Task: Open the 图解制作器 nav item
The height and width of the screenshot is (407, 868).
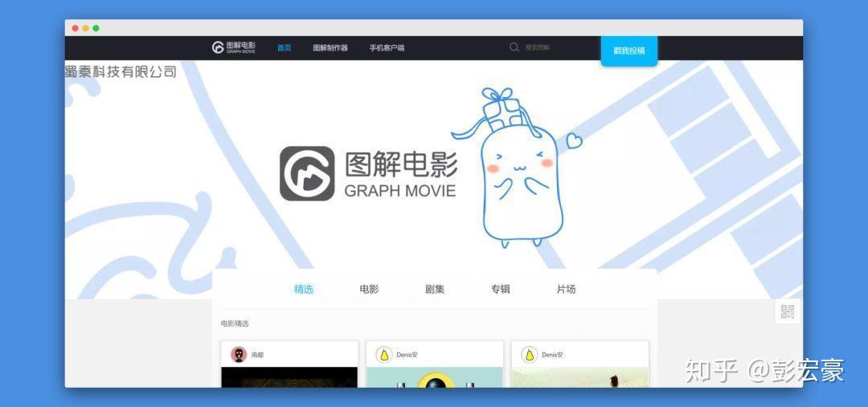Action: tap(330, 48)
